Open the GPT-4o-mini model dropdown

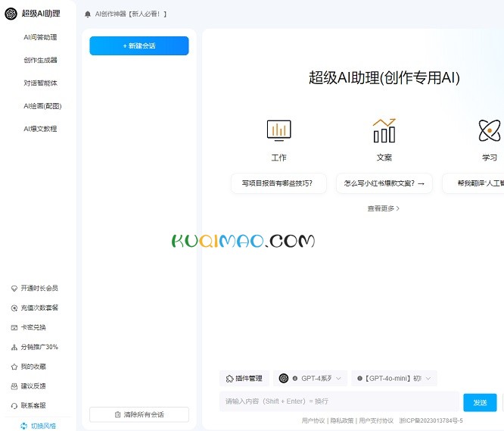click(394, 379)
